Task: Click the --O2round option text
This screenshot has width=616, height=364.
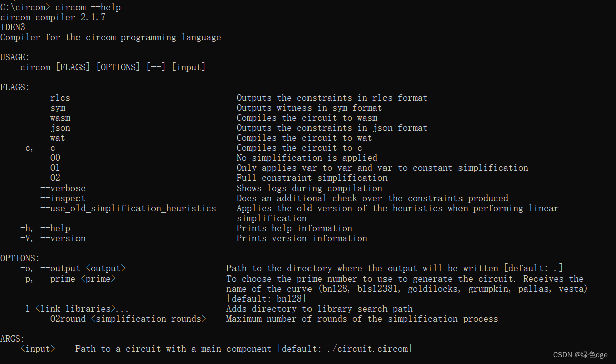Action: (123, 319)
